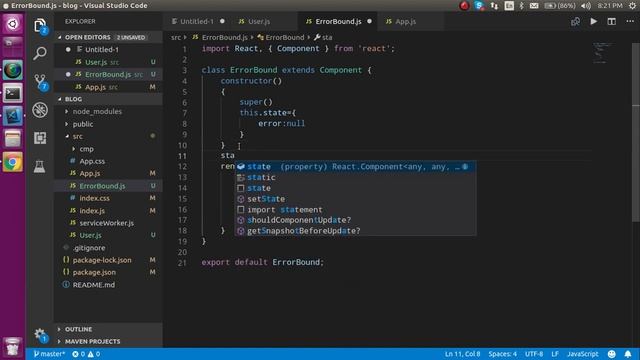Open .gitignore file

click(x=109, y=248)
